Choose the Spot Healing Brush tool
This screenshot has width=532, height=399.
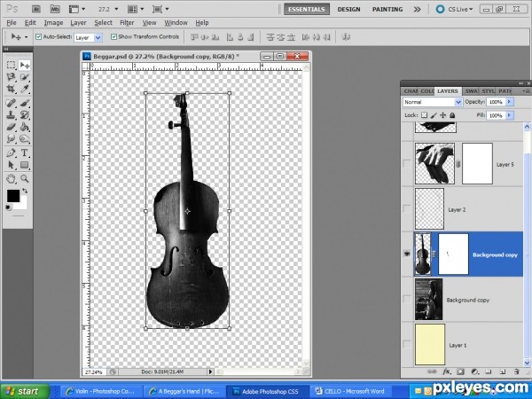(11, 103)
